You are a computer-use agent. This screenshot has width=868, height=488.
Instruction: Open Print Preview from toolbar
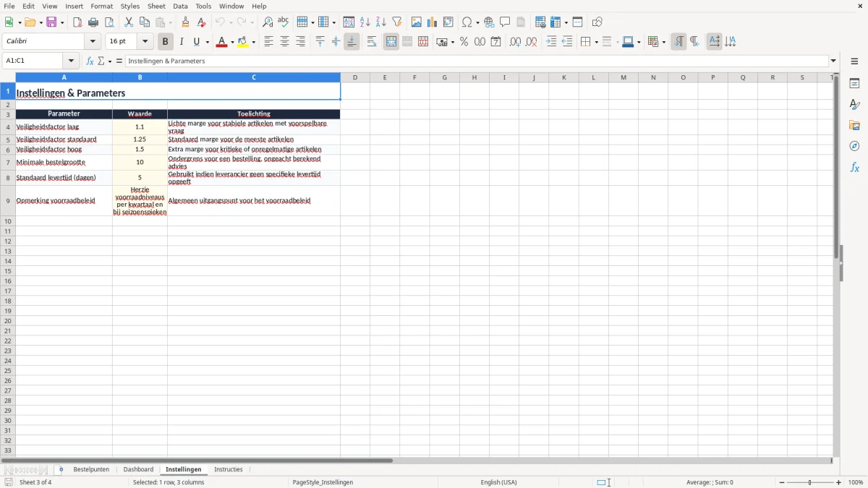tap(109, 22)
